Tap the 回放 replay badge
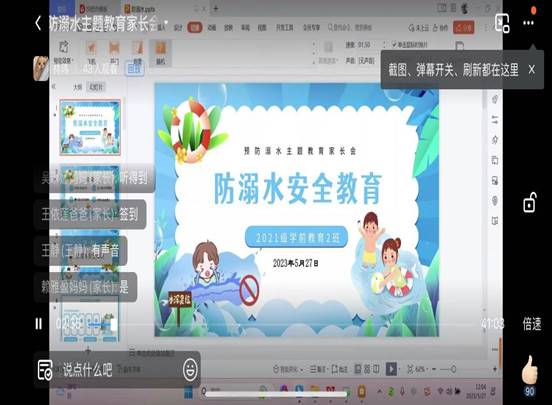The height and width of the screenshot is (405, 552). click(134, 68)
